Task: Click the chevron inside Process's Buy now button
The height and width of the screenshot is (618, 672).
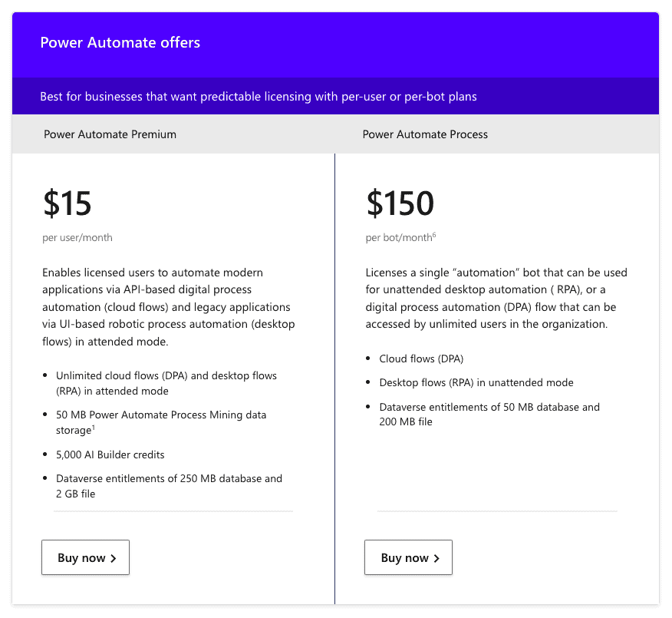Action: coord(435,557)
